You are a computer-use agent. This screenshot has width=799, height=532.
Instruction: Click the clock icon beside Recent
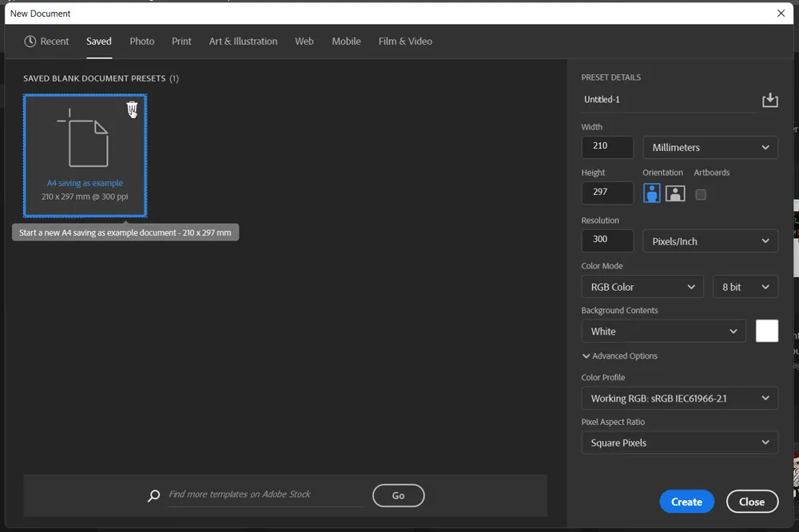30,42
